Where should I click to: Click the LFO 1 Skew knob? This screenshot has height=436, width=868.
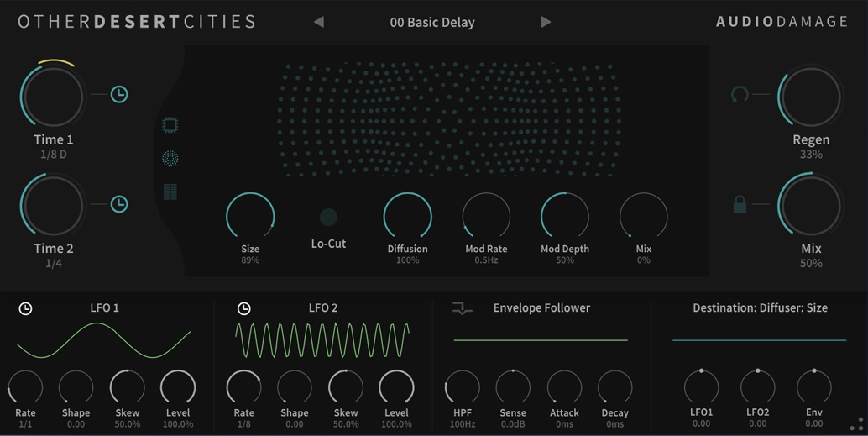(128, 387)
